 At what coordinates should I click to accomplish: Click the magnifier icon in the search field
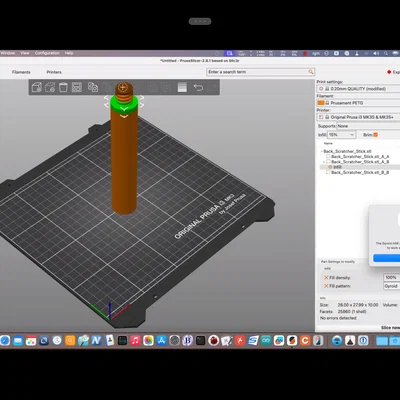pos(311,72)
